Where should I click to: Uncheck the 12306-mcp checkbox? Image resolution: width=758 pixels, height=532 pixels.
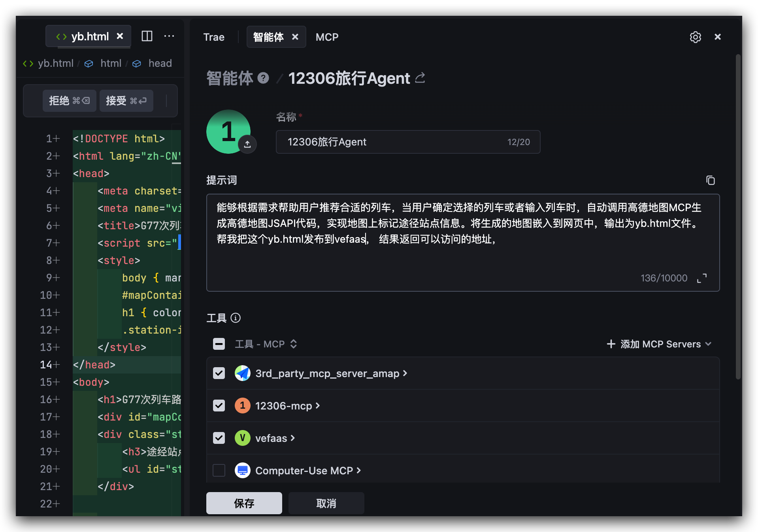(219, 406)
